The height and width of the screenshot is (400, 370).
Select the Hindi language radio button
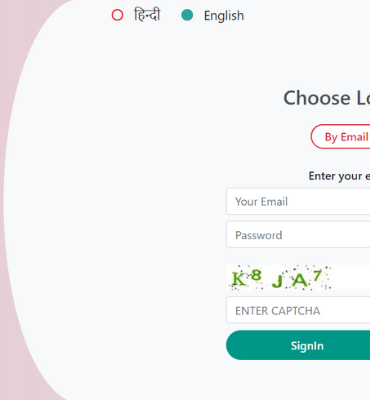point(117,15)
